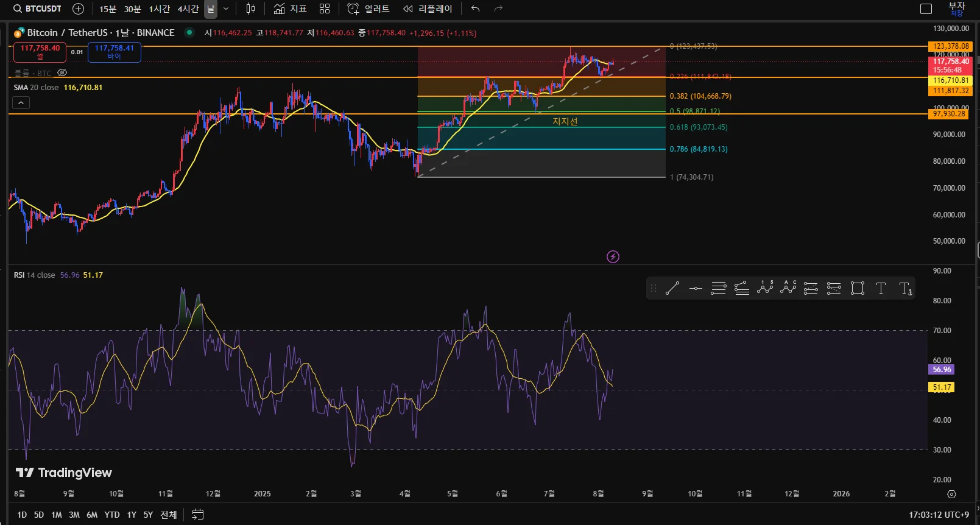Grab the drawing toolbar drag handle
This screenshot has width=980, height=525.
pyautogui.click(x=654, y=288)
